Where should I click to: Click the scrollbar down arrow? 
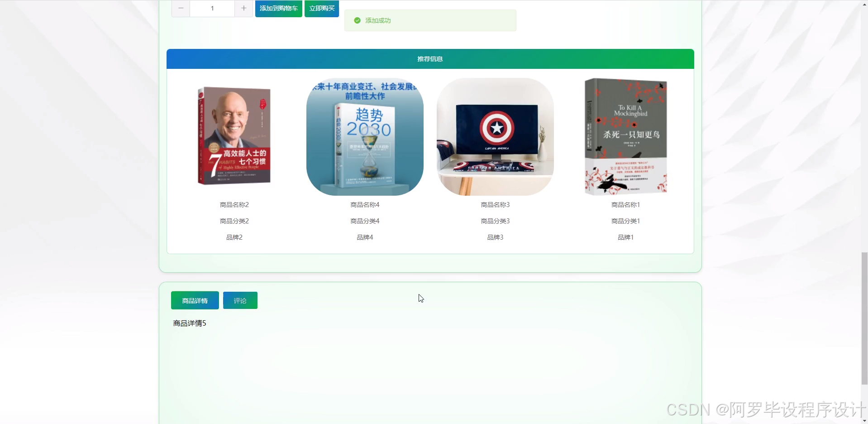[864, 420]
